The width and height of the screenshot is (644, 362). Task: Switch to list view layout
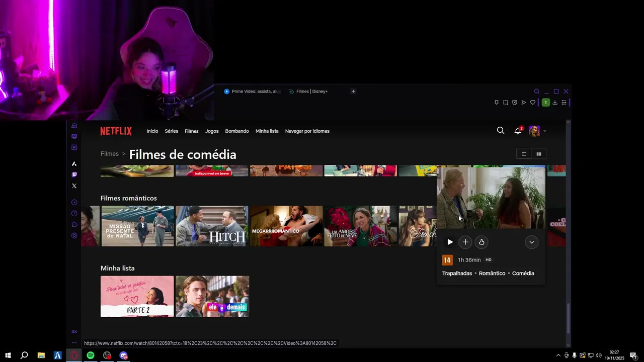[524, 154]
